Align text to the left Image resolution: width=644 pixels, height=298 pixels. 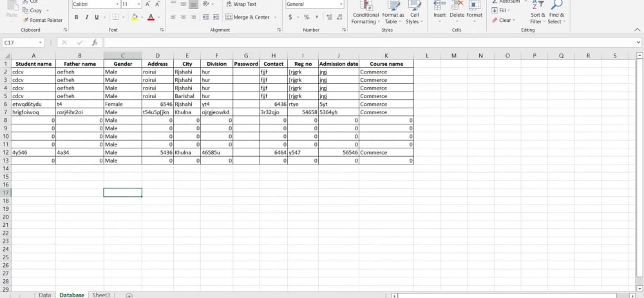coord(173,17)
